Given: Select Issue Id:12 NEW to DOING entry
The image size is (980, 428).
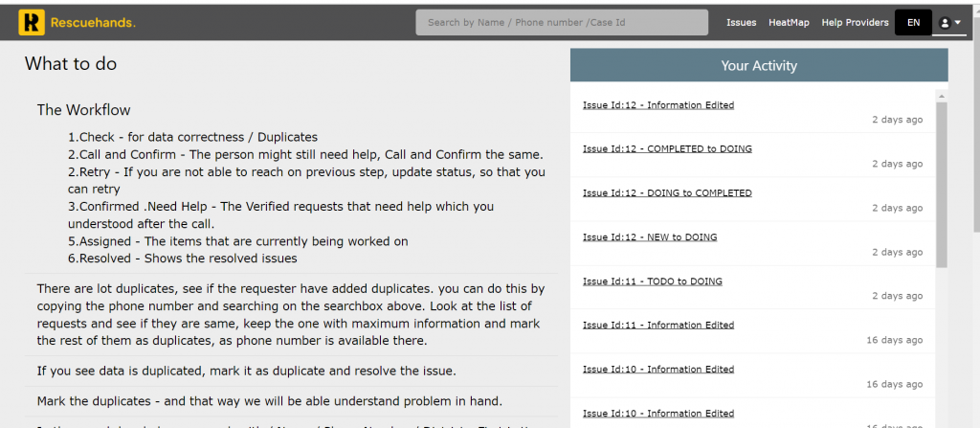Looking at the screenshot, I should tap(650, 237).
